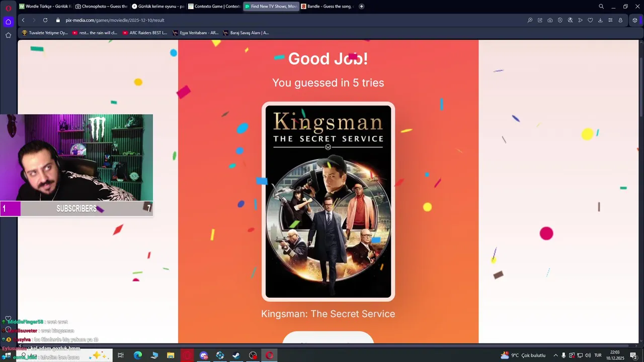
Task: Click the Kingsman movie poster image
Action: pyautogui.click(x=328, y=202)
